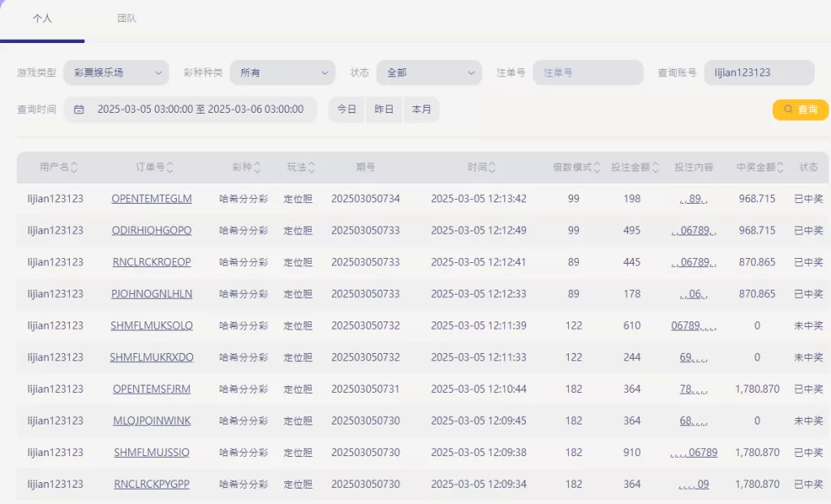831x504 pixels.
Task: Sort by the 玩法 column sort arrows
Action: pyautogui.click(x=312, y=167)
